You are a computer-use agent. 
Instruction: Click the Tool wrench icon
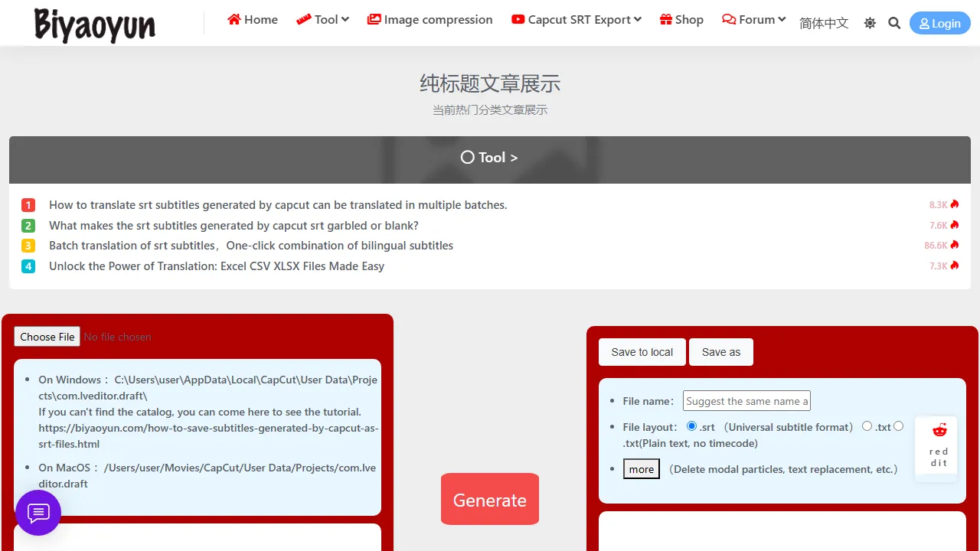[x=305, y=19]
